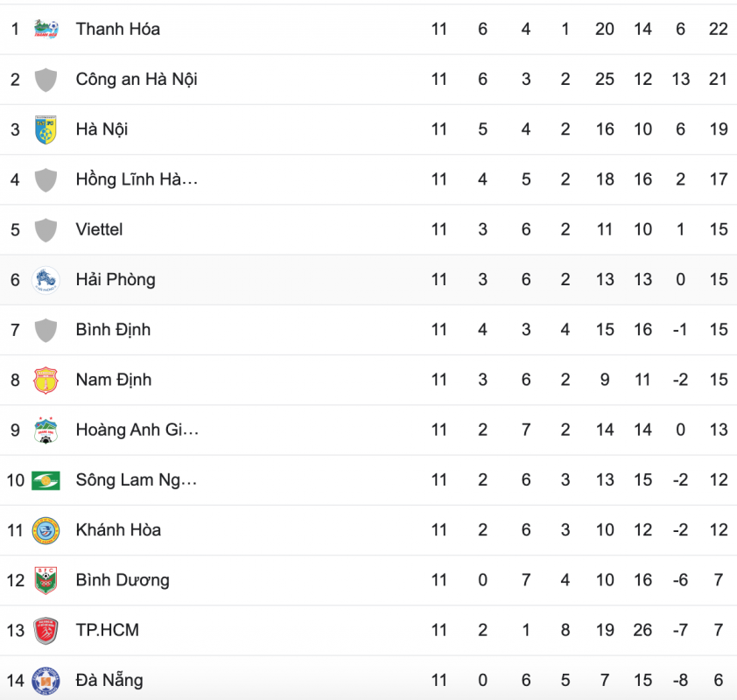The height and width of the screenshot is (700, 737).
Task: Click the TP.HCM red shield logo
Action: pyautogui.click(x=46, y=631)
